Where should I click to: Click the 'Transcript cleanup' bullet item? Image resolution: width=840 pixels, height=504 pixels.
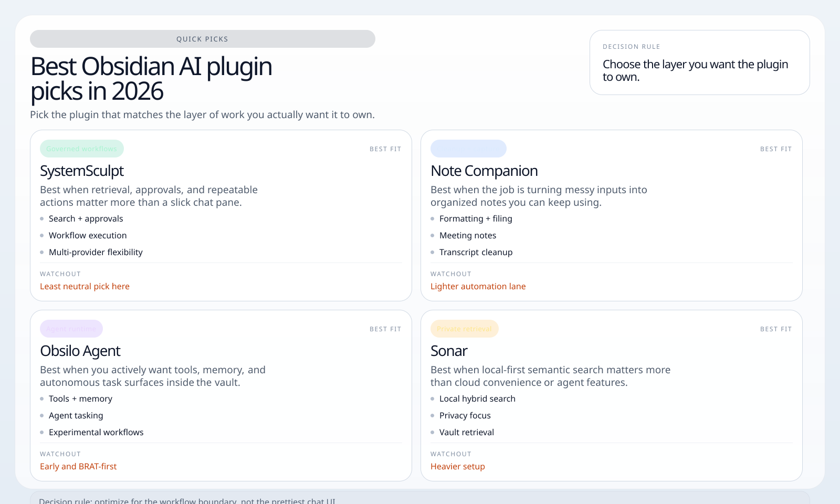click(476, 252)
